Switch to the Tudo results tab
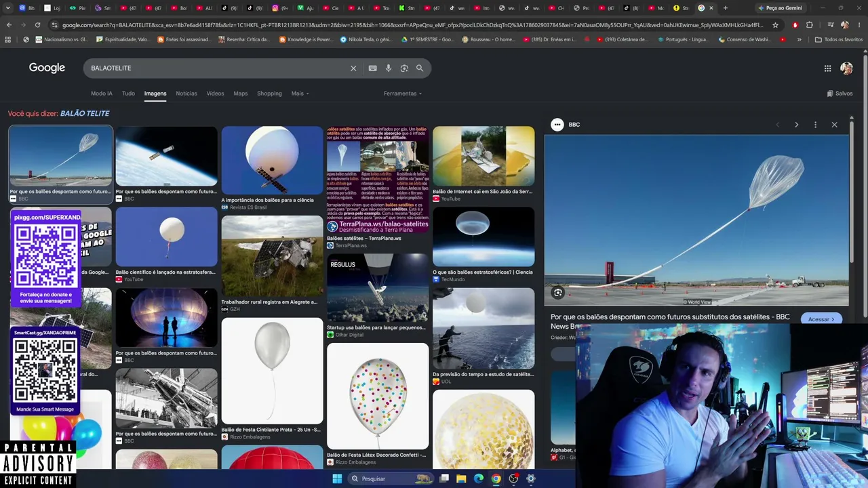The width and height of the screenshot is (868, 488). click(x=128, y=94)
